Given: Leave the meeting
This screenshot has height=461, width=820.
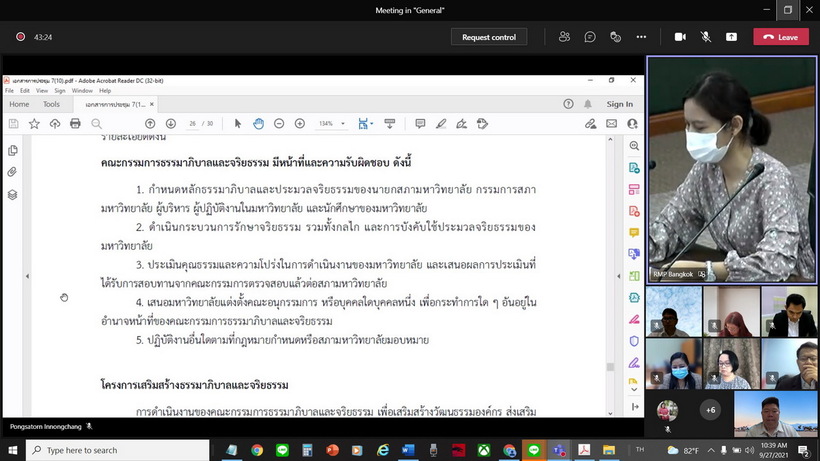Looking at the screenshot, I should click(x=781, y=37).
